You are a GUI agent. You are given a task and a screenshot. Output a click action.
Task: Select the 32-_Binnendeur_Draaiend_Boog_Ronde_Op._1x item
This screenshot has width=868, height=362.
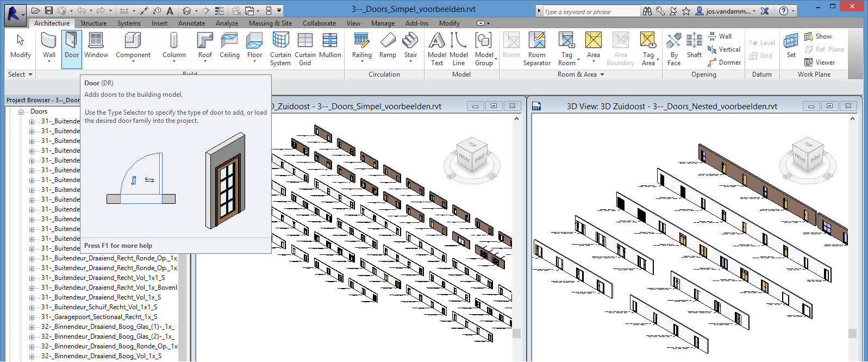point(109,347)
